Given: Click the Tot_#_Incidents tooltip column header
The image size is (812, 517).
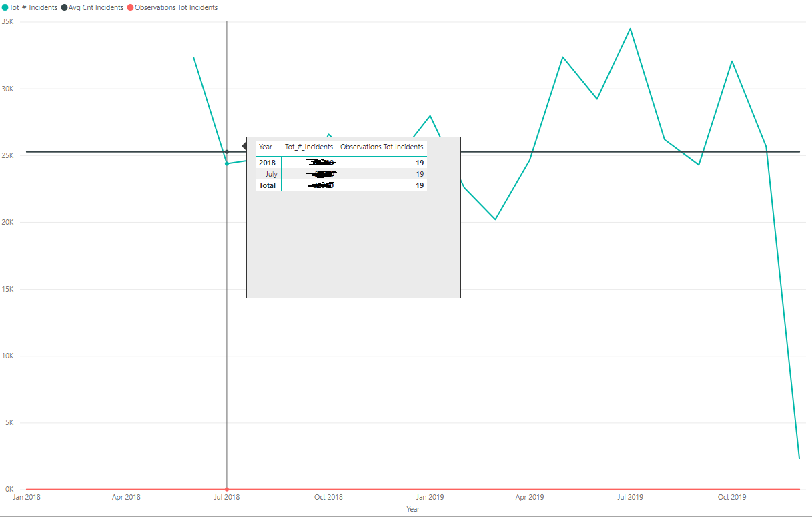Looking at the screenshot, I should (309, 147).
